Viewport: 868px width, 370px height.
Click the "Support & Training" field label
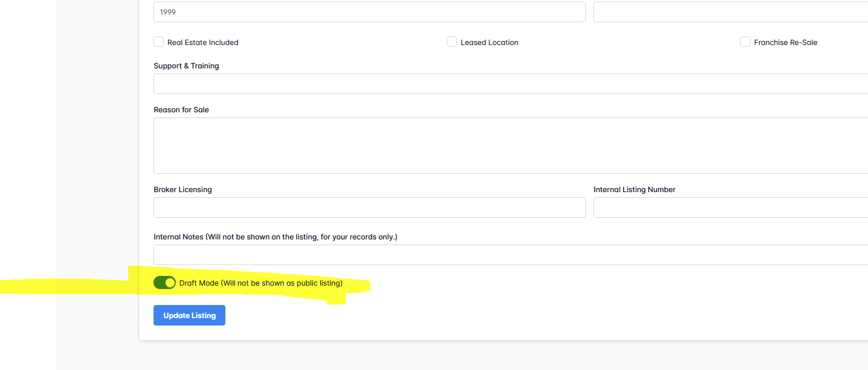186,66
